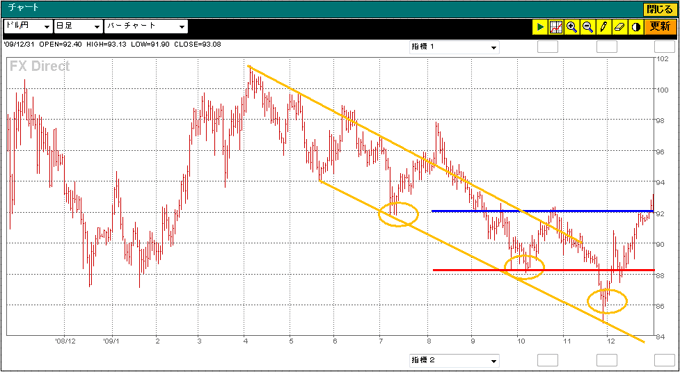
Task: Click first parameter box right of 指標 1
Action: tap(548, 46)
